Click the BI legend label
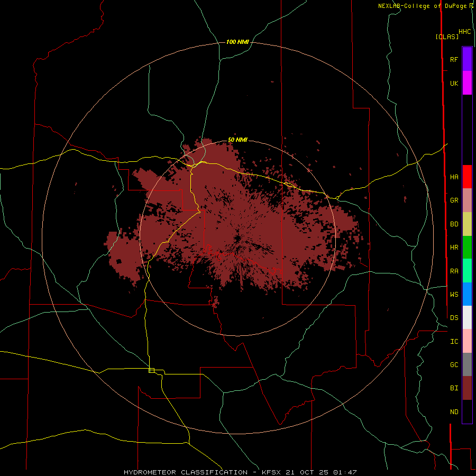 click(454, 388)
